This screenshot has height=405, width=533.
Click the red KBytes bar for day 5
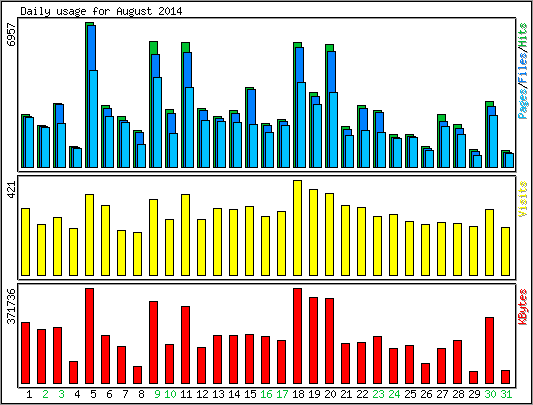tap(89, 336)
